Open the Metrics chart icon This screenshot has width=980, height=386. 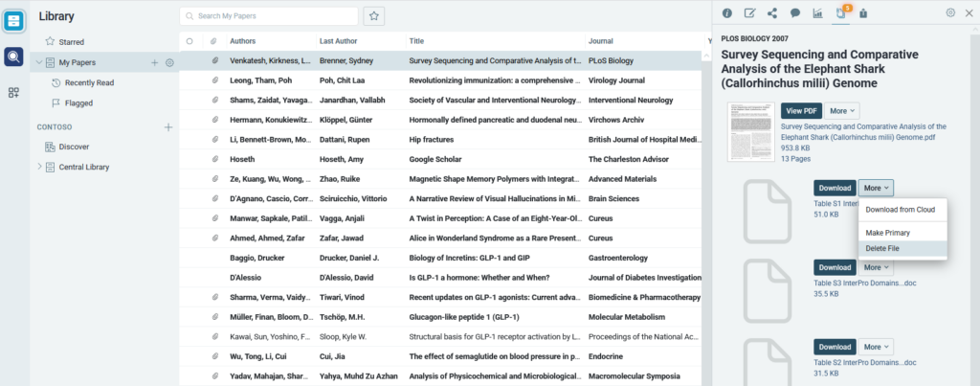click(x=817, y=13)
